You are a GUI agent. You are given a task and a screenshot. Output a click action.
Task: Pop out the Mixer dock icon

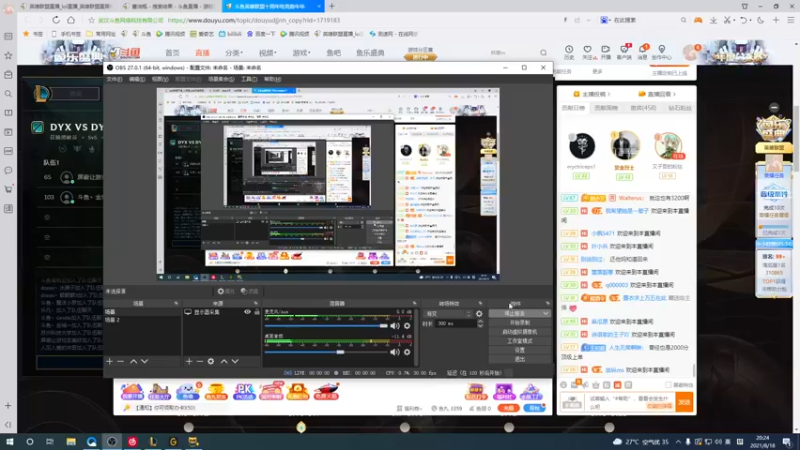(414, 303)
